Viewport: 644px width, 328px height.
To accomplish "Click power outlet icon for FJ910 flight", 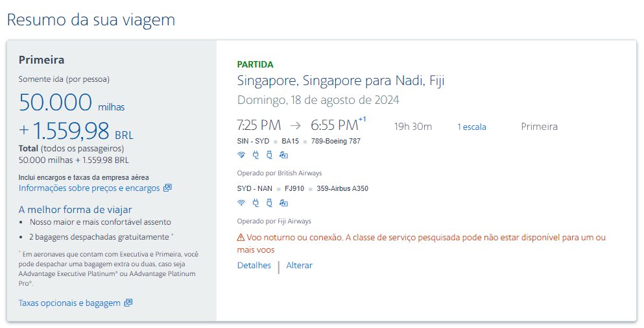I will point(255,203).
